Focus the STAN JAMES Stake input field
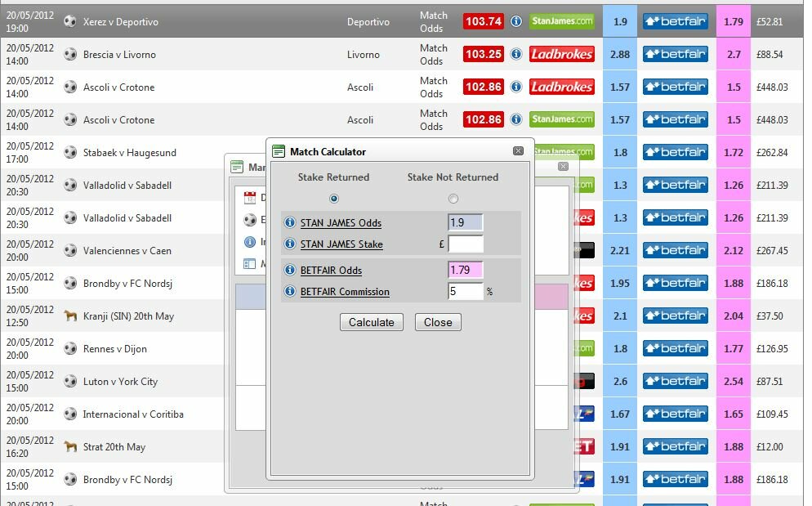The width and height of the screenshot is (812, 506). coord(465,244)
